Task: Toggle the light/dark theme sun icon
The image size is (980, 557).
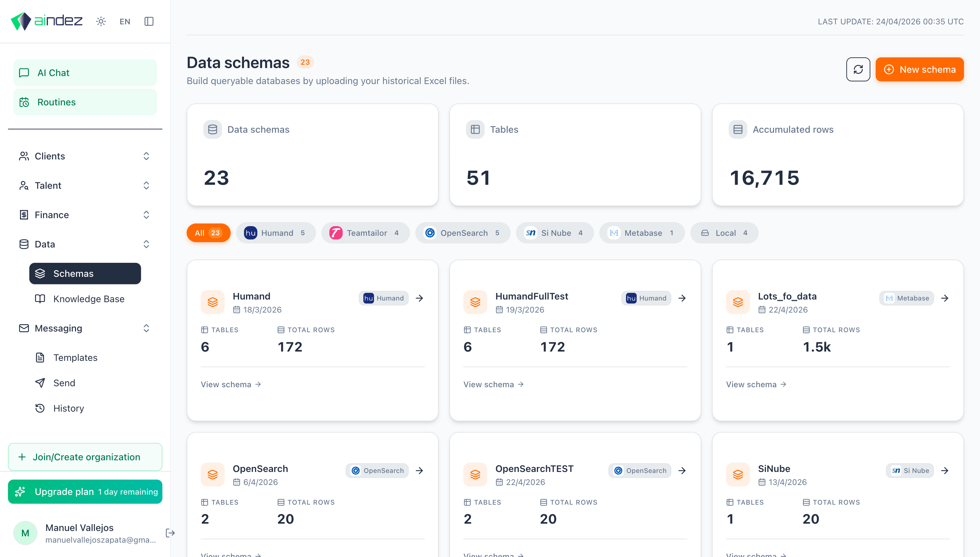Action: point(101,21)
